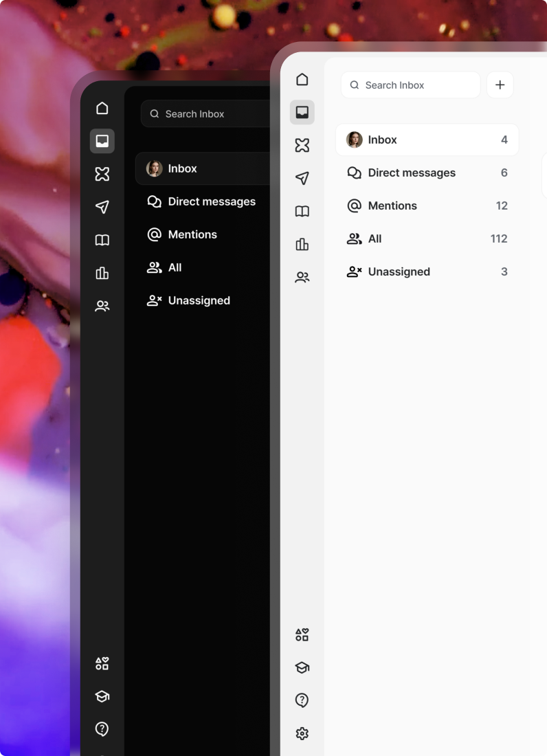Click the Help question mark in light sidebar
The image size is (547, 756).
pyautogui.click(x=302, y=700)
